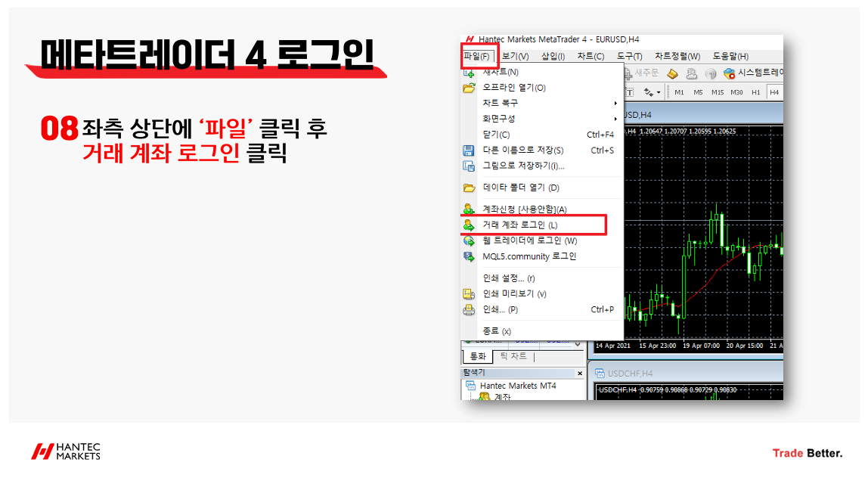Screen dimensions: 868x487
Task: Open the 차트(C) menu
Action: (x=591, y=57)
